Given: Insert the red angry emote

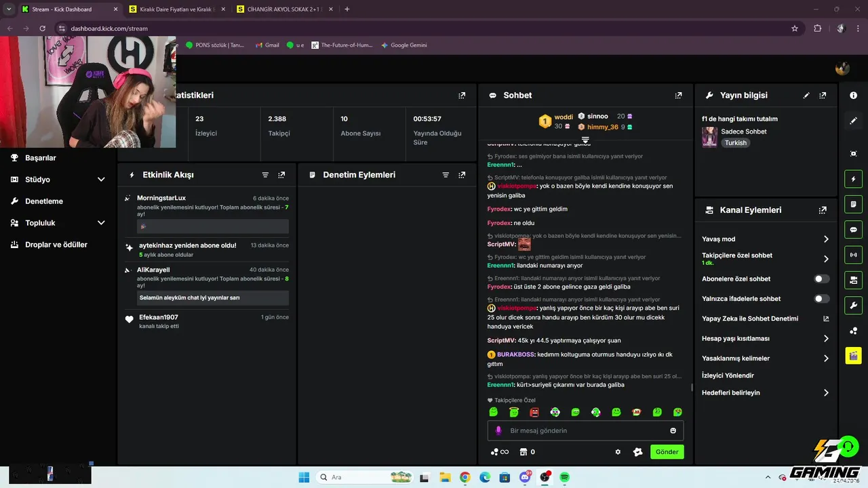Looking at the screenshot, I should point(534,412).
